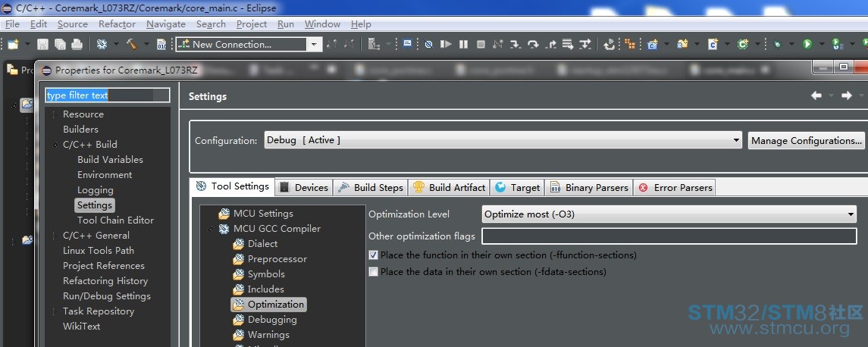Switch to the Binary Parsers tab

click(589, 188)
